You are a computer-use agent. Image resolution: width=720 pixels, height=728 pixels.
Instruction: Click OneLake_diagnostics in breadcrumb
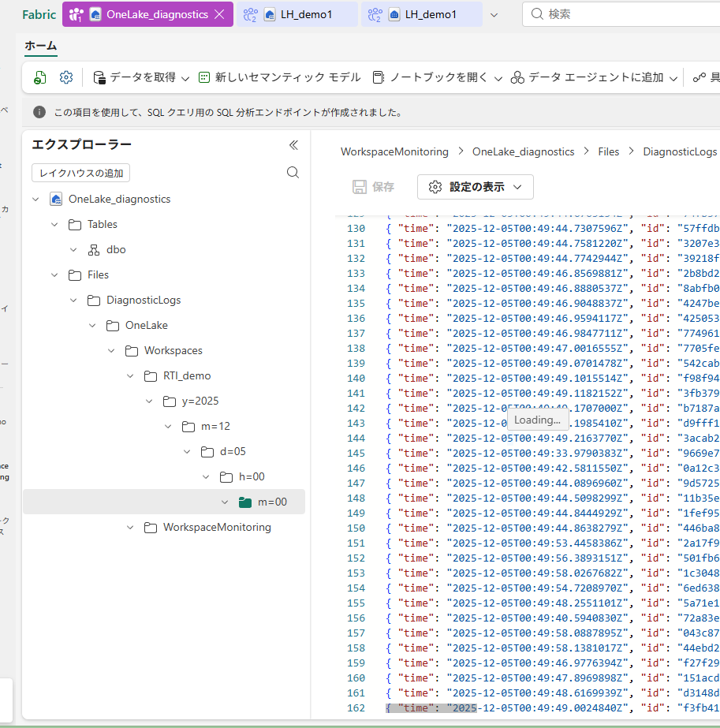[523, 151]
